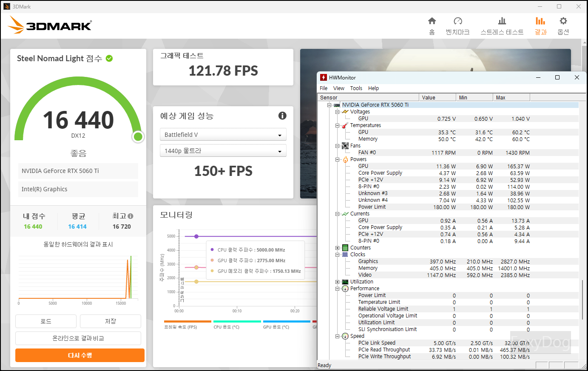Collapse the Voltages tree node
588x371 pixels.
point(337,112)
